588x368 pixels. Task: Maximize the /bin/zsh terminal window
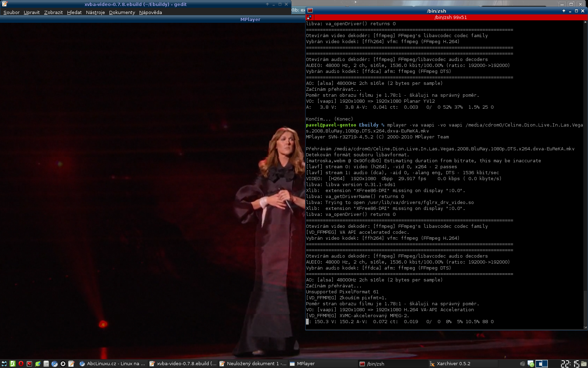[576, 11]
